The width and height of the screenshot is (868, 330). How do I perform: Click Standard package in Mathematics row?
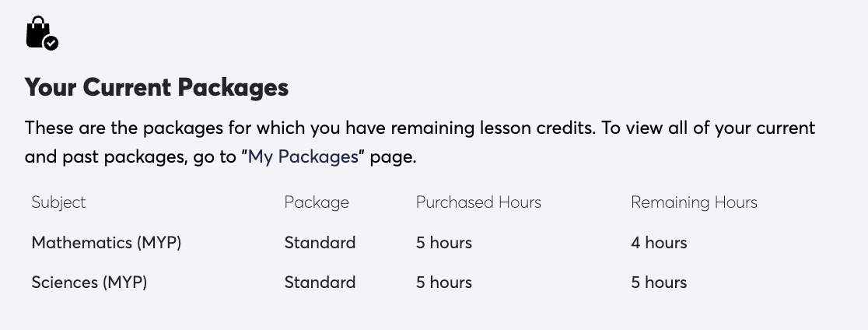[x=320, y=243]
